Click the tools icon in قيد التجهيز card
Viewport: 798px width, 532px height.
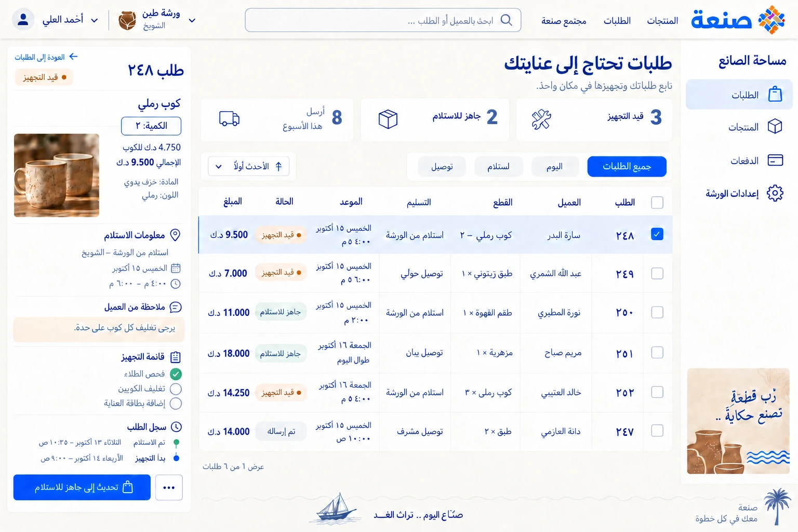click(x=541, y=119)
